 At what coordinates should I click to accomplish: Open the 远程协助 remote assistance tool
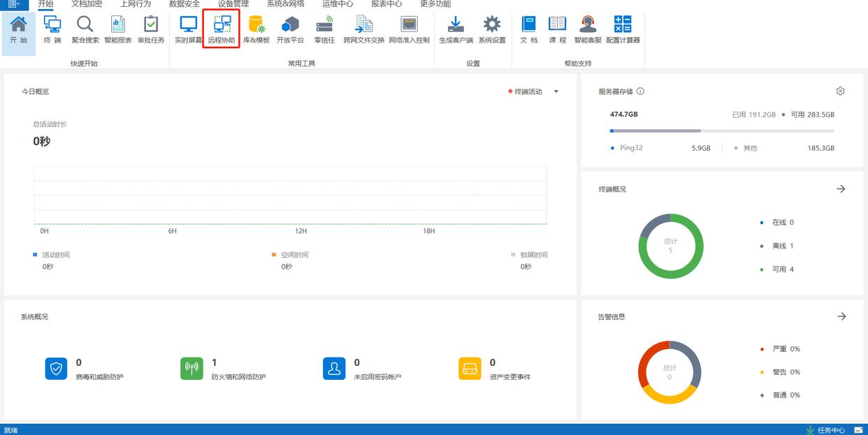[x=222, y=29]
